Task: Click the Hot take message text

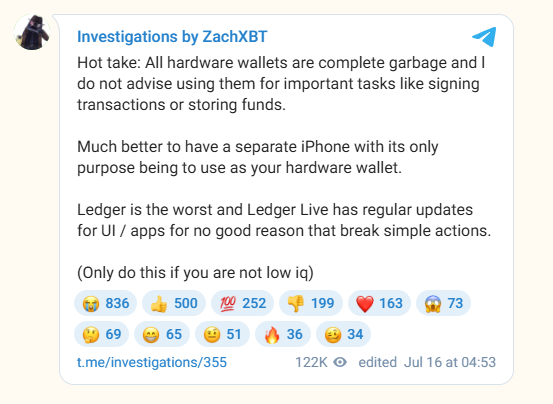Action: (x=281, y=84)
